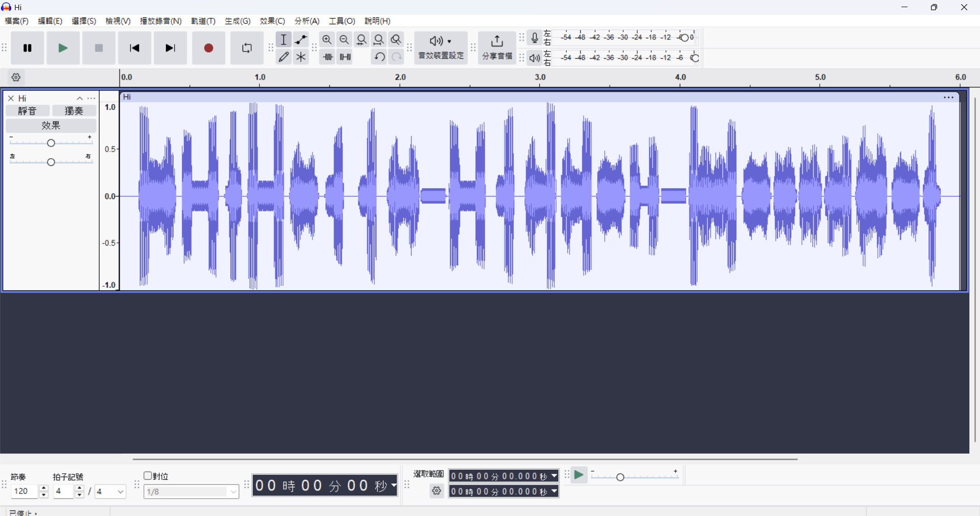Select the Draw (pencil) tool
Image resolution: width=980 pixels, height=516 pixels.
point(284,57)
